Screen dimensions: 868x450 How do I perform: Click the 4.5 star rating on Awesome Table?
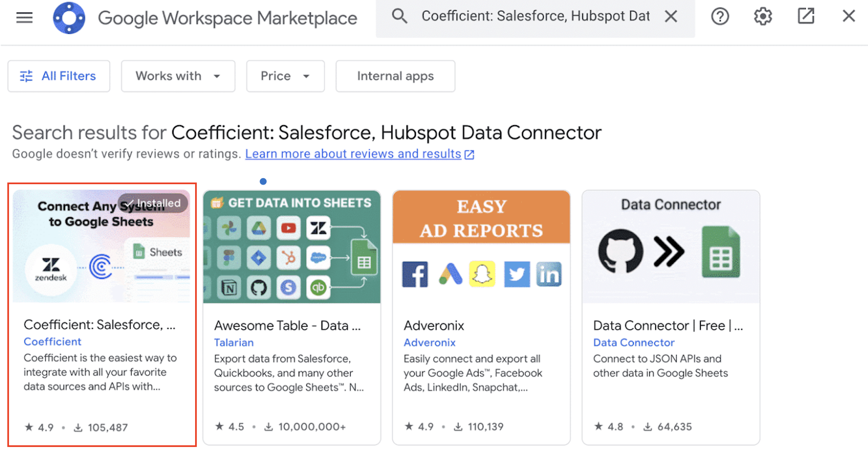[229, 427]
